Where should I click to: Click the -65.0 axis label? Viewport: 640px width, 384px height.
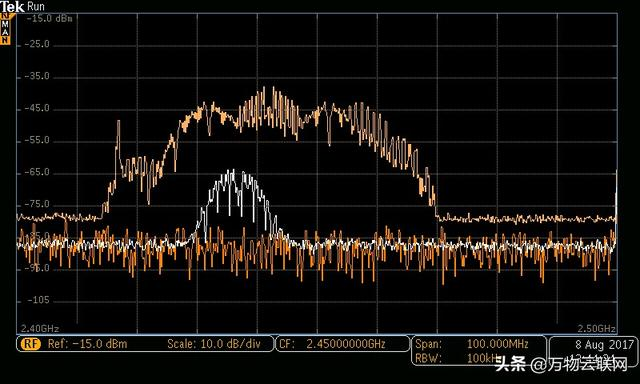[37, 172]
